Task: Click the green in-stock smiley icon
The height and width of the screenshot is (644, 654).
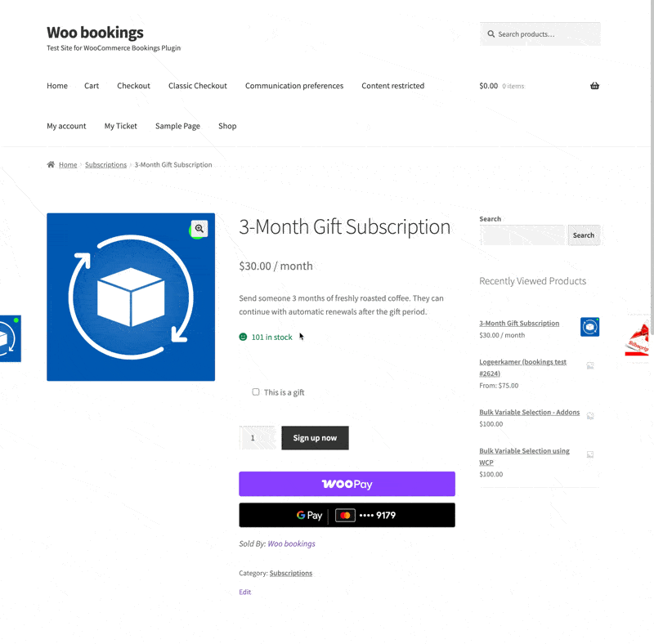Action: tap(243, 337)
